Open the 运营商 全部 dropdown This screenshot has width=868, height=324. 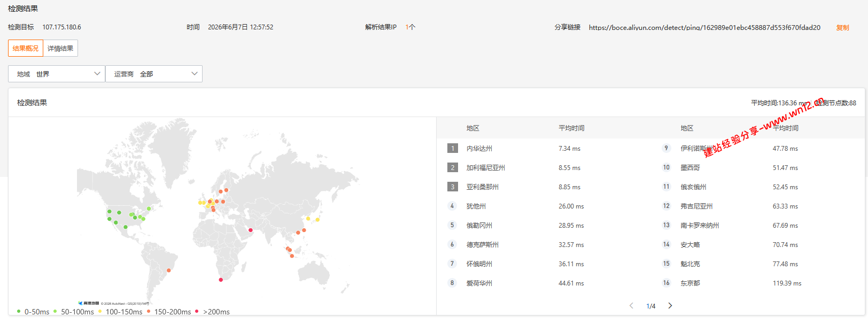154,74
